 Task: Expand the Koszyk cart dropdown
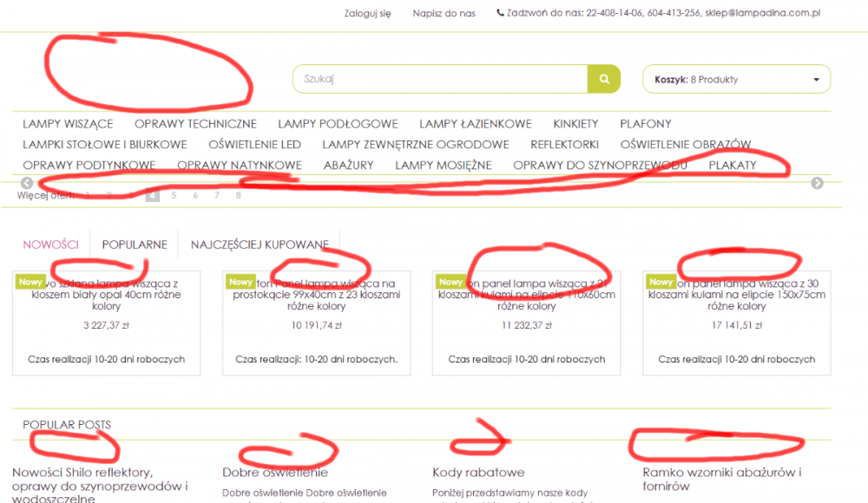click(816, 80)
